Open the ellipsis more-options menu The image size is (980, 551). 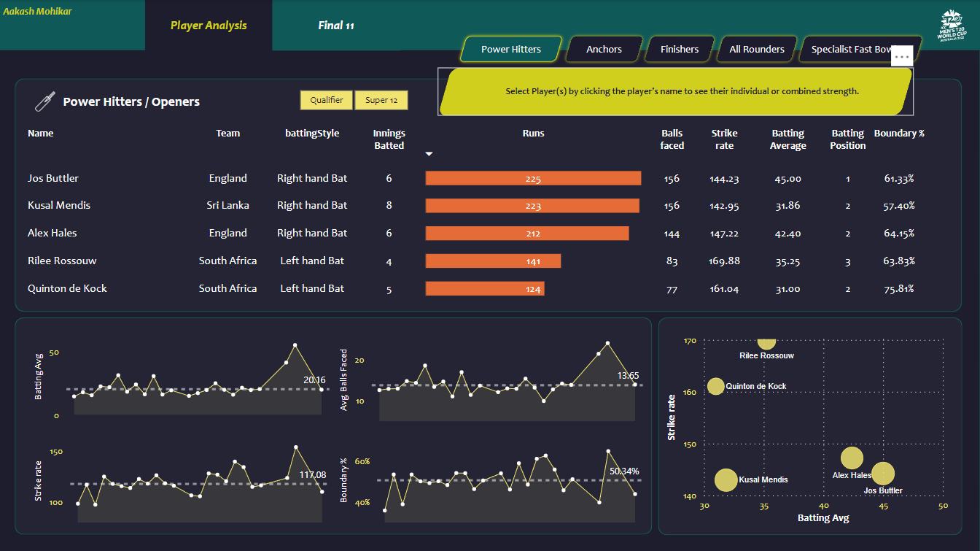pyautogui.click(x=902, y=55)
